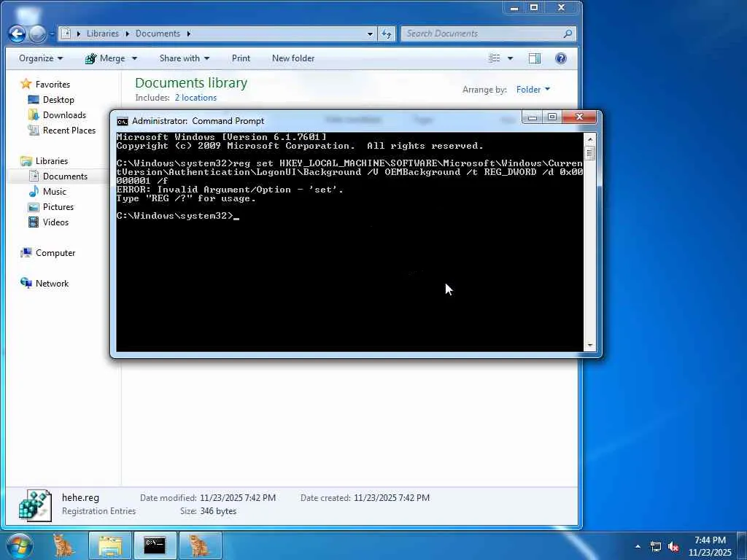Screen dimensions: 747x560
Task: Open the 2 locations link
Action: coord(196,98)
